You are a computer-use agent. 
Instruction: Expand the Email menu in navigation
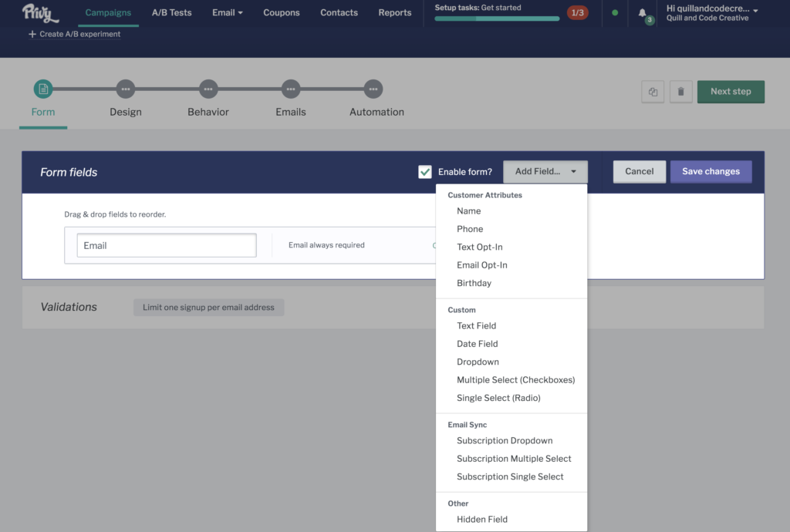pos(228,12)
